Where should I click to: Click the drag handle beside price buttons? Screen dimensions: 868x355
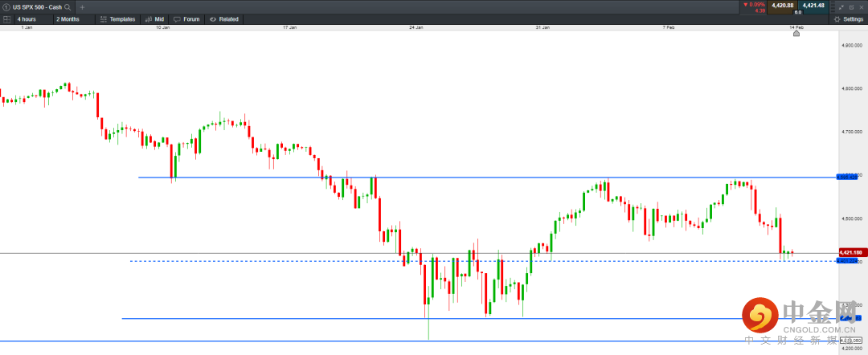click(x=831, y=6)
